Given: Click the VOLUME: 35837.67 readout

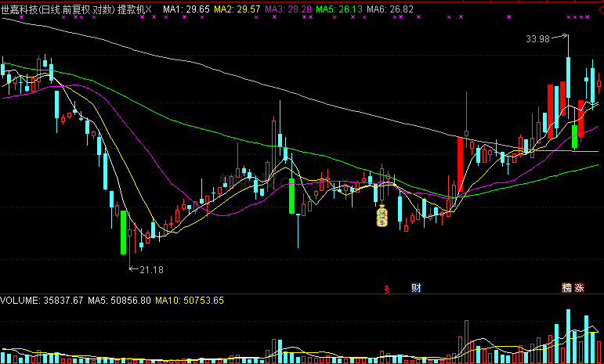Looking at the screenshot, I should (42, 301).
